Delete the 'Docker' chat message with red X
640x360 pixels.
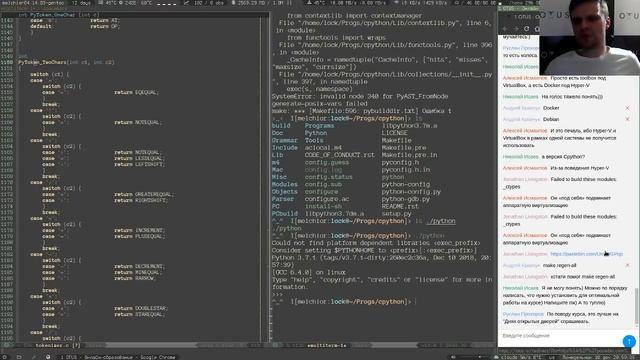tap(627, 108)
